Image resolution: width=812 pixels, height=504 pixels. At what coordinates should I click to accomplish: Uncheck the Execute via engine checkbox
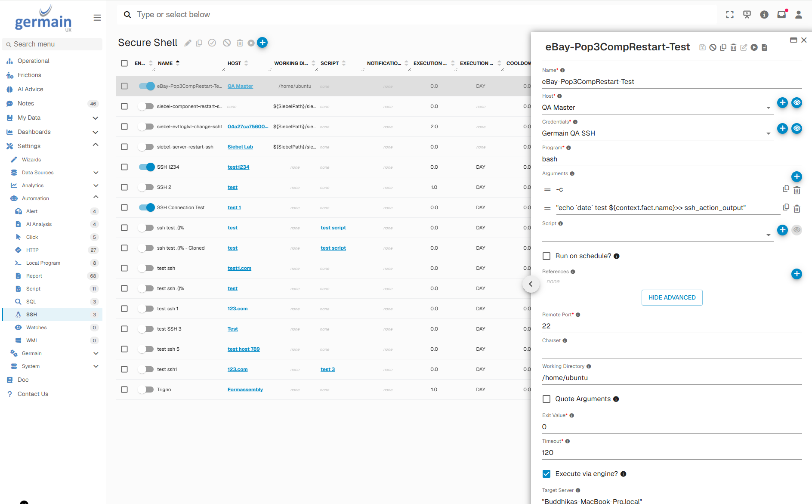coord(546,474)
